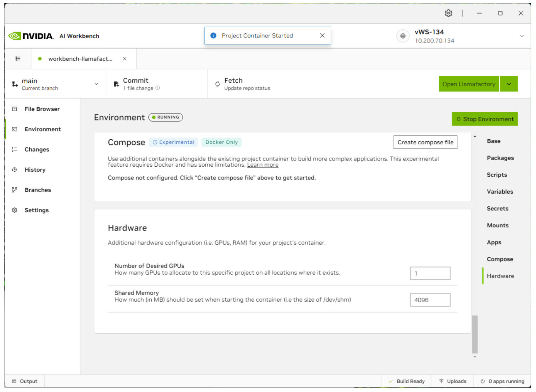This screenshot has width=536, height=392.
Task: Jump to the Packages section
Action: pos(500,158)
